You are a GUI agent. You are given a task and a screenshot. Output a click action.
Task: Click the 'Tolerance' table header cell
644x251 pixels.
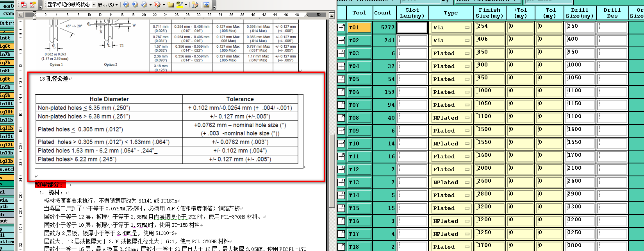[240, 99]
